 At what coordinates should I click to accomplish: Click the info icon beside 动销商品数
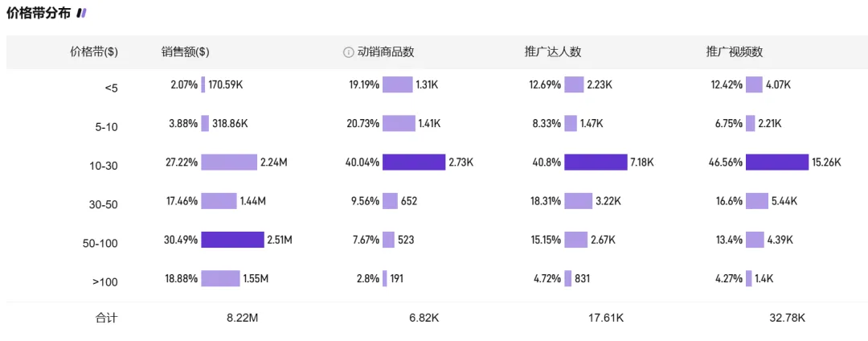tap(348, 52)
